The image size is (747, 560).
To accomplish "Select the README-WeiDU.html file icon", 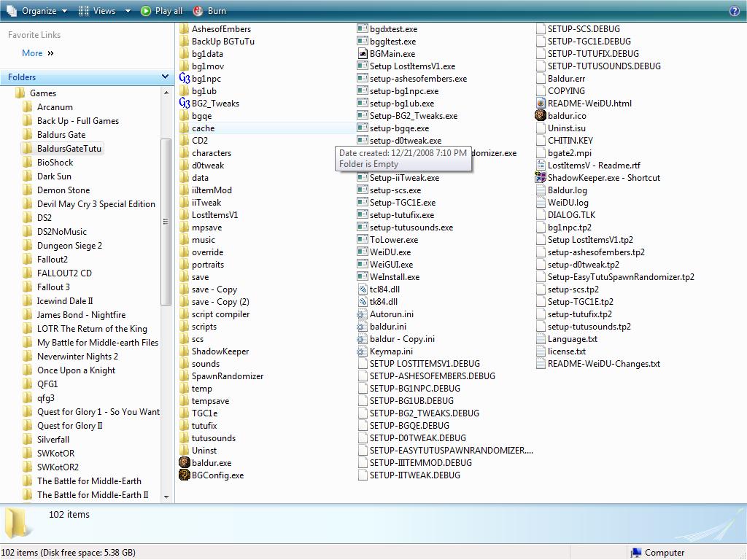I will 541,104.
